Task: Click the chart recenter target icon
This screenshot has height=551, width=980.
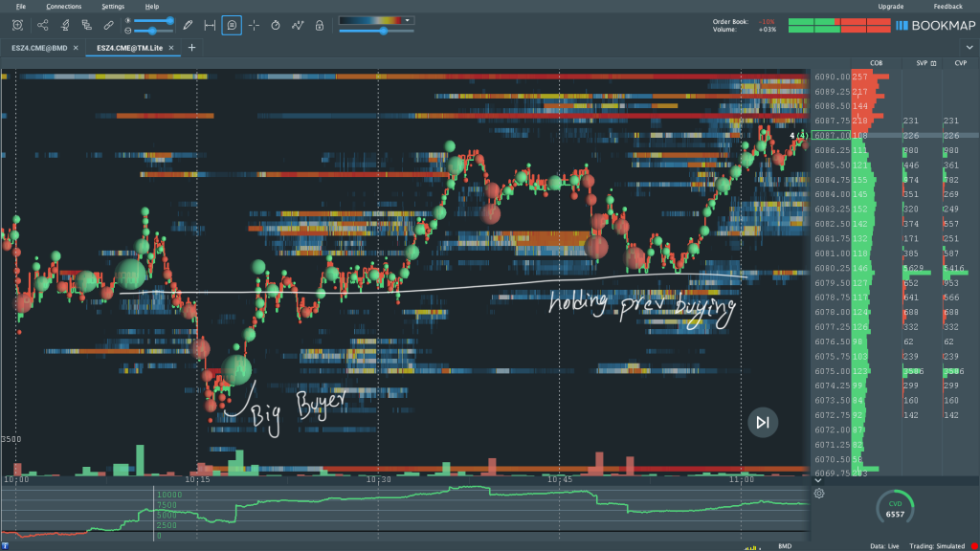Action: click(17, 25)
